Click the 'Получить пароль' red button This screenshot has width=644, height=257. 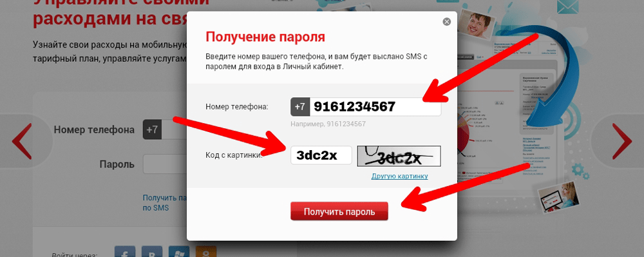(x=339, y=211)
